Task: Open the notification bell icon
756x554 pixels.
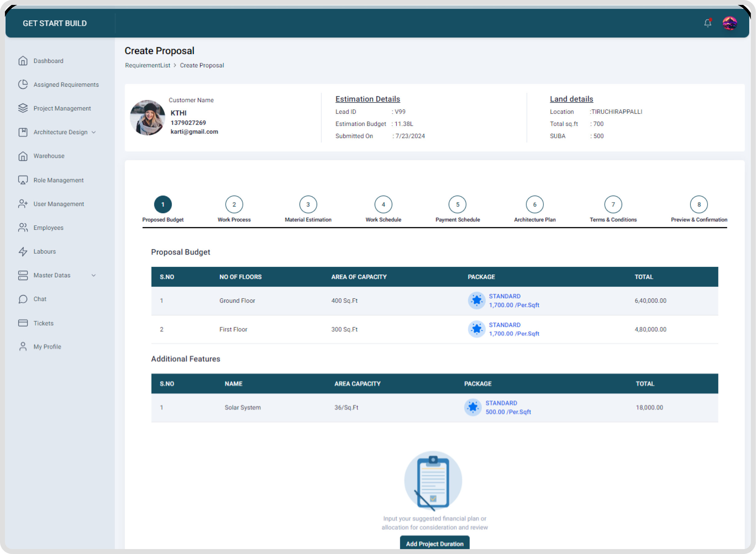Action: [707, 23]
